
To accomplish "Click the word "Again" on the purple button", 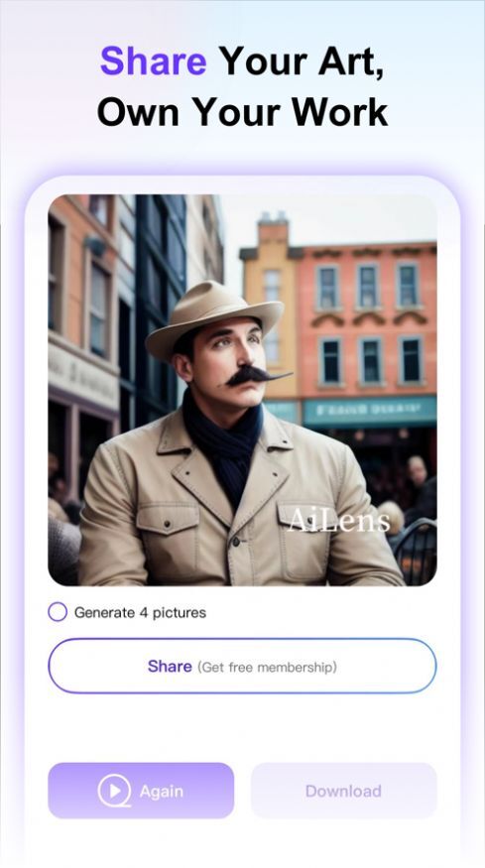I will pyautogui.click(x=161, y=791).
